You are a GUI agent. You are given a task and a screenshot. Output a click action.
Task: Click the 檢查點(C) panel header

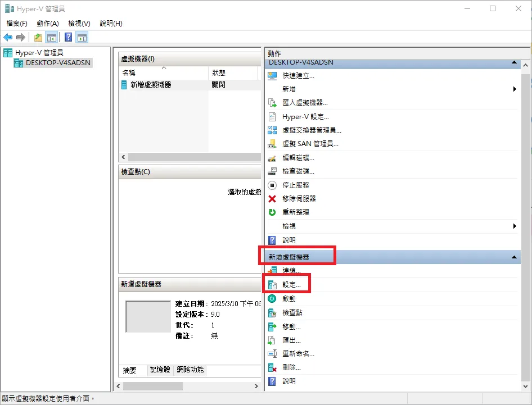[x=190, y=172]
